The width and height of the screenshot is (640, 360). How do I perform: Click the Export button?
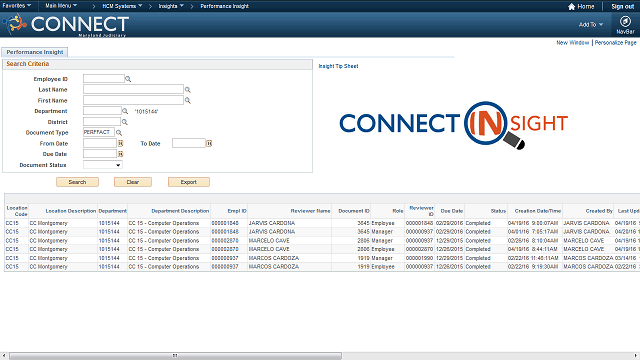tap(189, 182)
